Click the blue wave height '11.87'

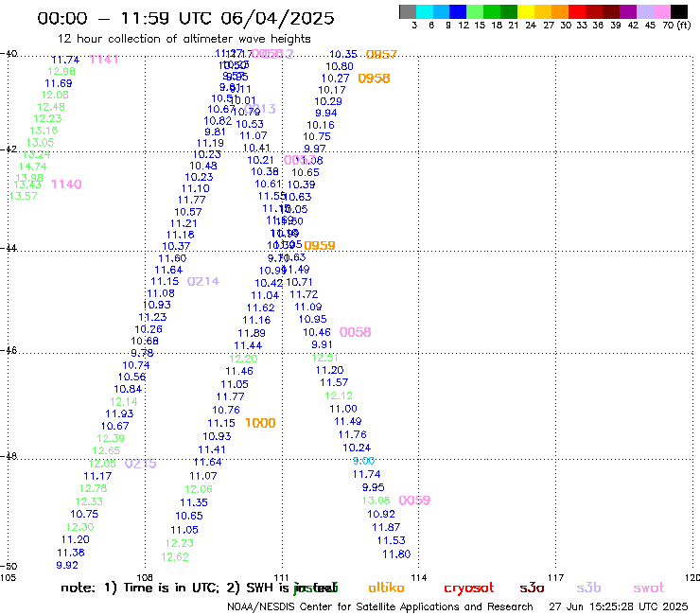[386, 527]
